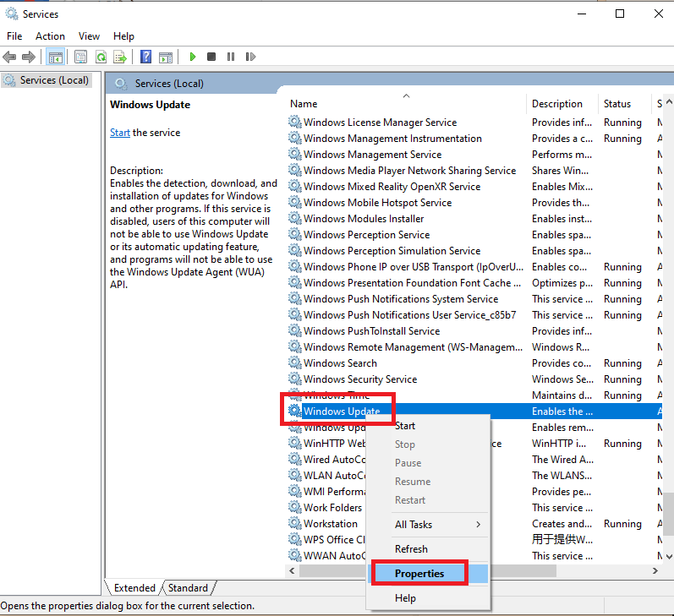Click the blue Help toolbar icon

tap(145, 57)
